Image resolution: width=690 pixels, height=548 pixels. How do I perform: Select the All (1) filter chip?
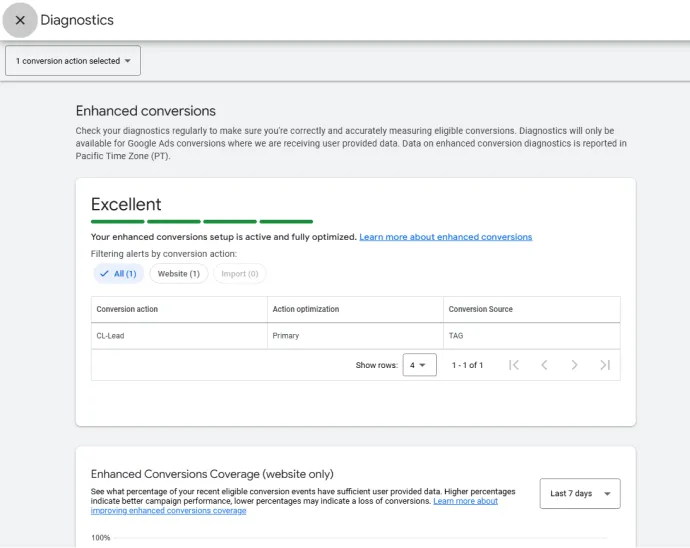pos(118,274)
